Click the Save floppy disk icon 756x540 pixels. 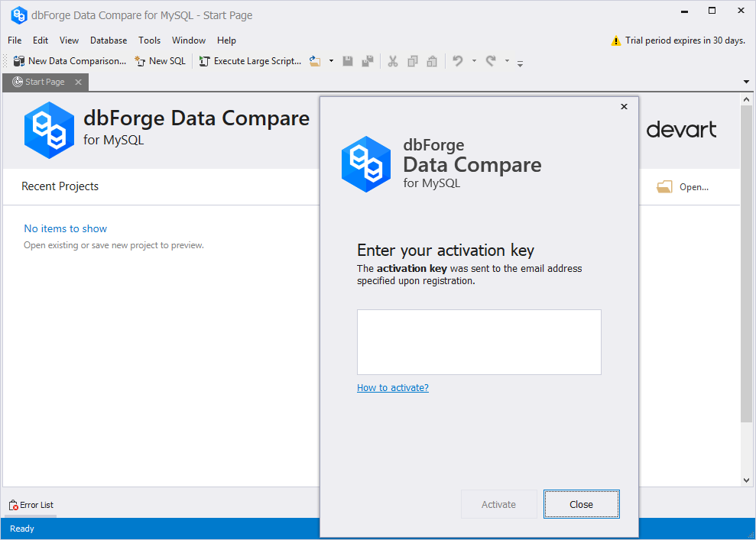tap(348, 61)
